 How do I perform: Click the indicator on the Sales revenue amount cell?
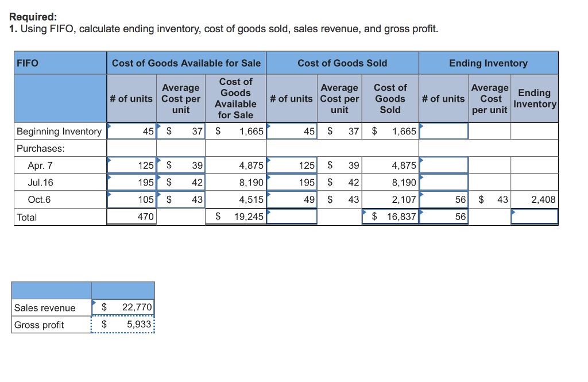point(94,303)
